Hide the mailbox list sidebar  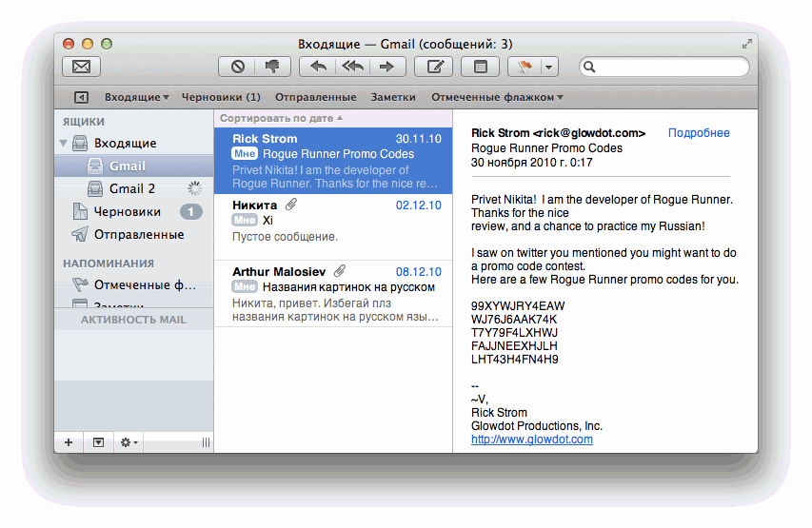click(81, 97)
